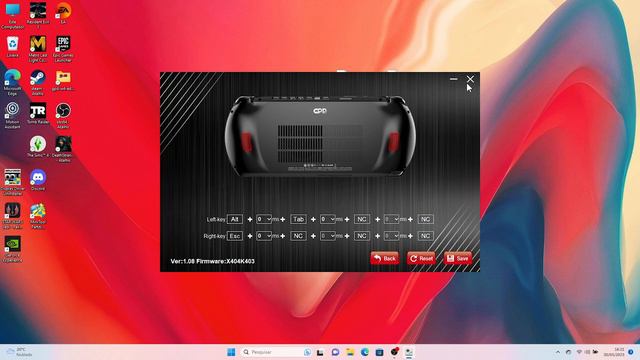This screenshot has width=640, height=360.
Task: Open the red-dot app on taskbar
Action: [x=394, y=352]
